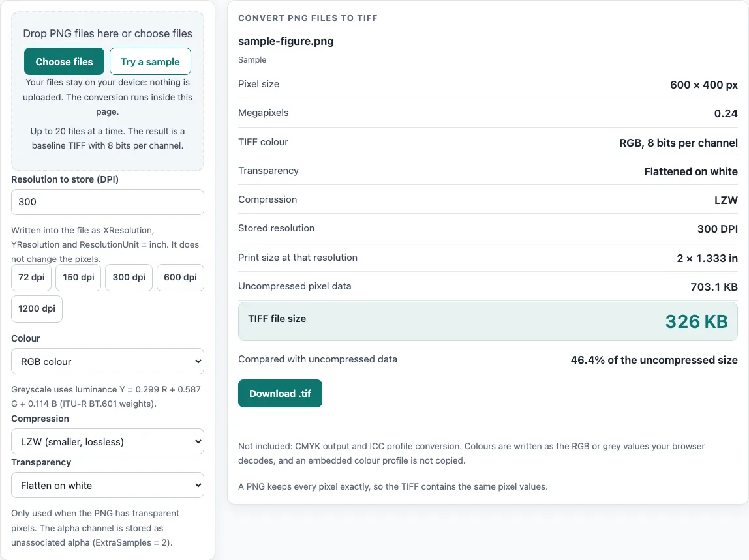The width and height of the screenshot is (749, 560).
Task: Download the .tif file
Action: click(280, 393)
